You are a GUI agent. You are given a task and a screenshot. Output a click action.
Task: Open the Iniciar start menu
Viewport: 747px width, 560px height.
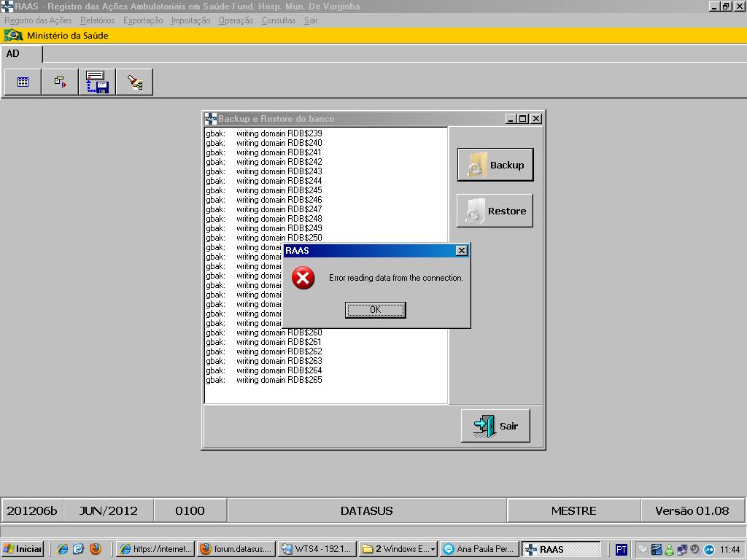(23, 549)
